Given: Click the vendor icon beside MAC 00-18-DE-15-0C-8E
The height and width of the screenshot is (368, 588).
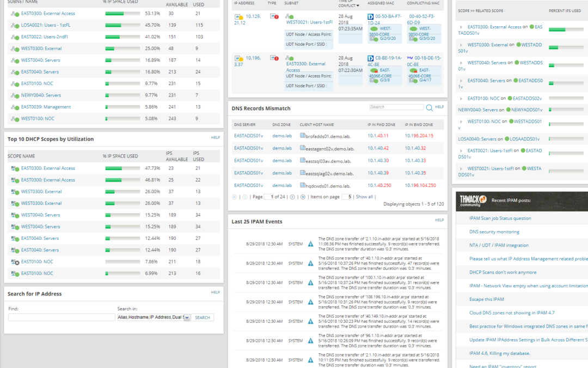Looking at the screenshot, I should coord(410,58).
